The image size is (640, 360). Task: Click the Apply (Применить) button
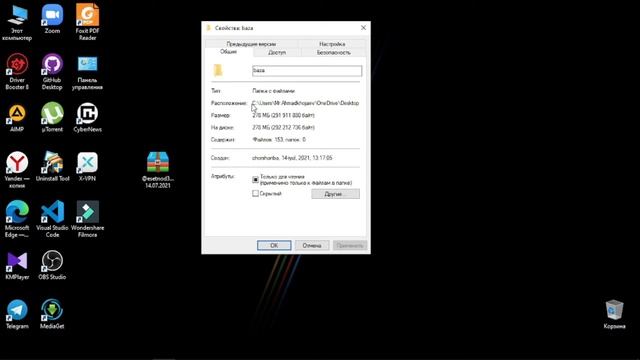pos(350,245)
